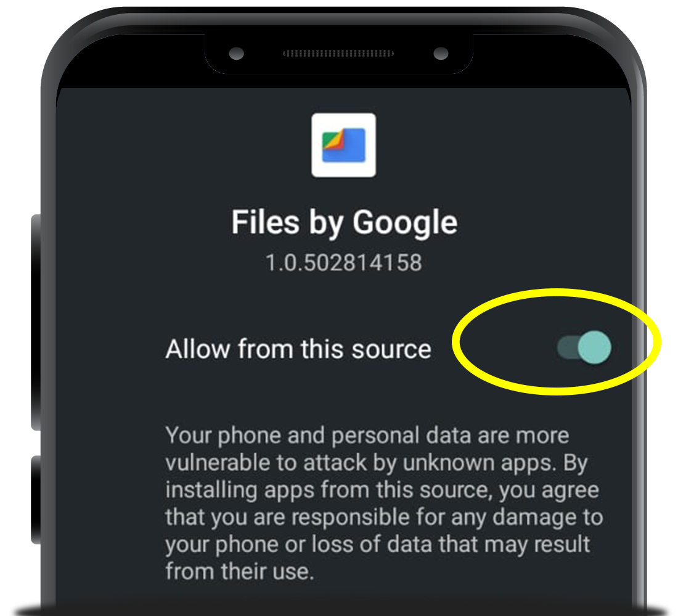The height and width of the screenshot is (616, 678).
Task: Toggle the Allow from this source switch
Action: tap(584, 347)
